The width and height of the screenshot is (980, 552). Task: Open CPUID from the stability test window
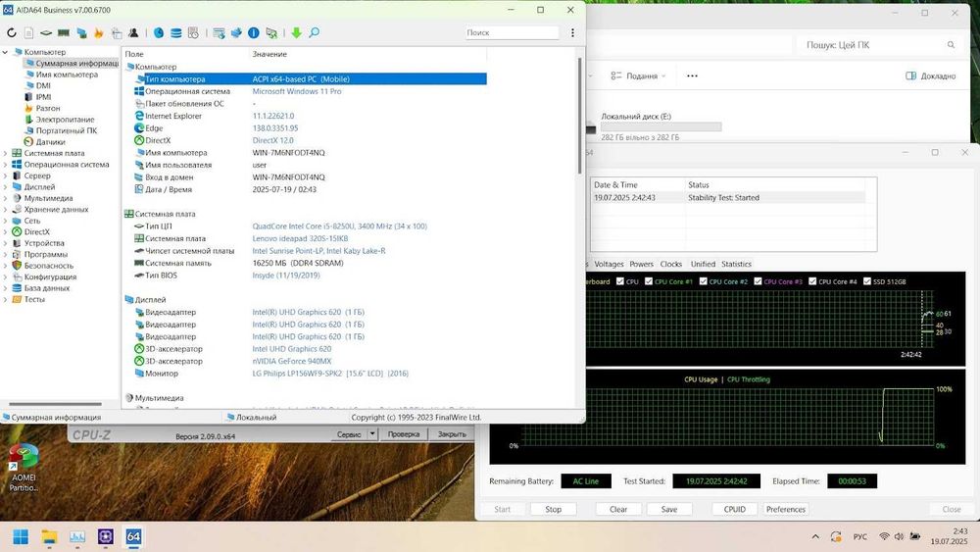coord(734,509)
